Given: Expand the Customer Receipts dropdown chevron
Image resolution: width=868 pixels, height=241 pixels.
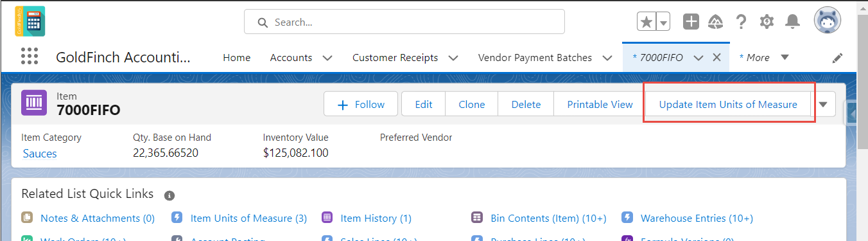Looking at the screenshot, I should (453, 58).
